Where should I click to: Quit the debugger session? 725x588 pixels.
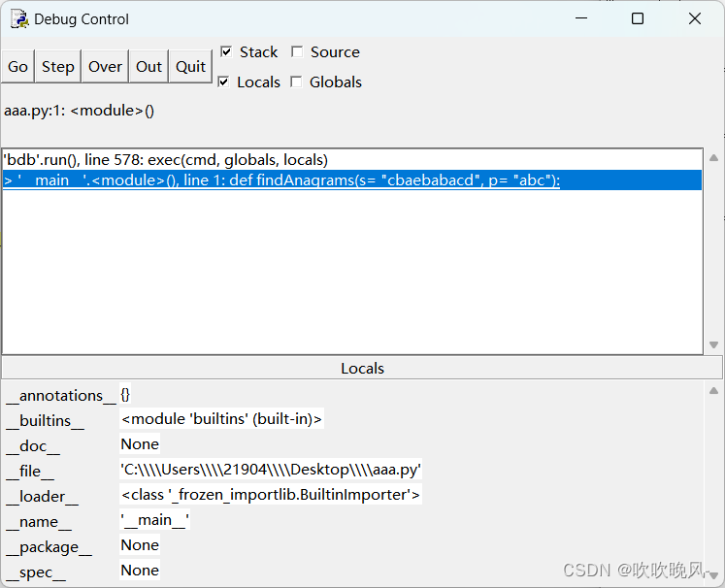(x=190, y=67)
